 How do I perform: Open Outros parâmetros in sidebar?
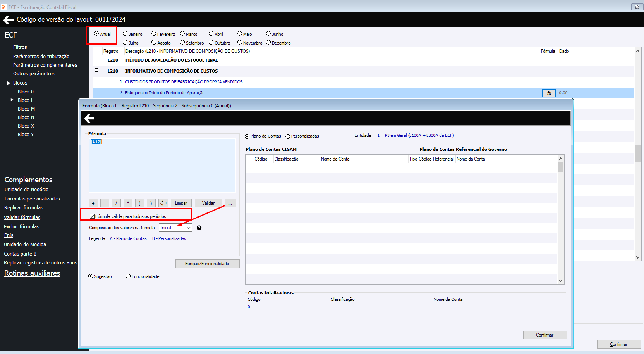[x=34, y=74]
